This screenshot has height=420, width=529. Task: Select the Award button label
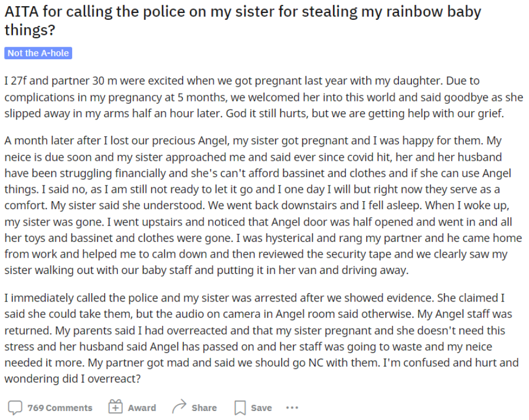142,408
